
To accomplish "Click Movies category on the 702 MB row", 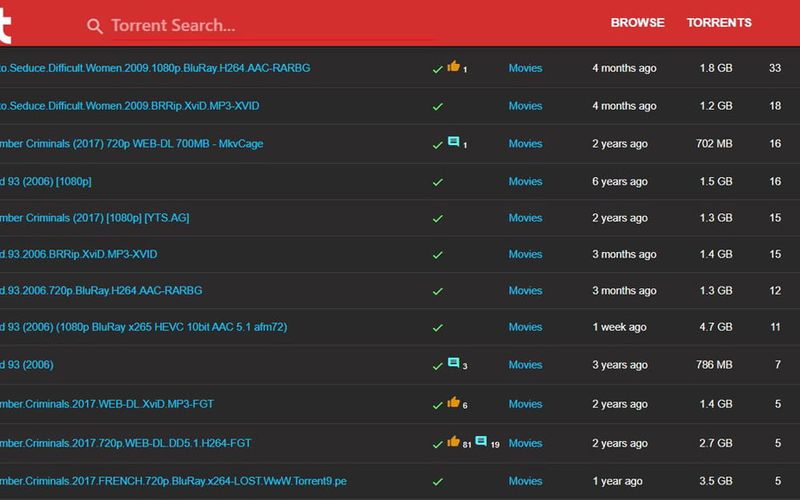I will tap(525, 144).
